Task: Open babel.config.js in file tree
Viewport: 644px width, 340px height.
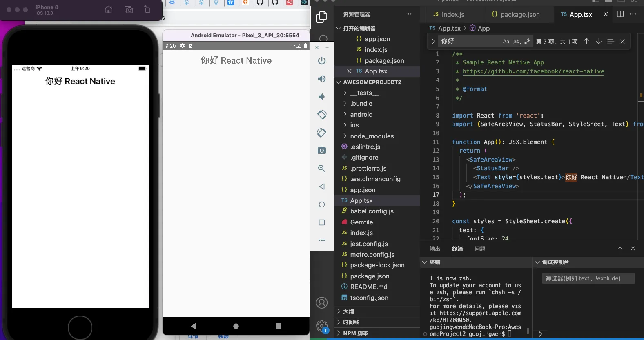Action: 377,211
